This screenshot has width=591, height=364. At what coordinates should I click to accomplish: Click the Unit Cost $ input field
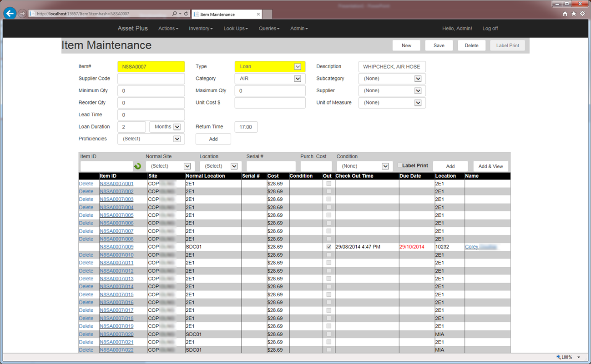(x=270, y=103)
